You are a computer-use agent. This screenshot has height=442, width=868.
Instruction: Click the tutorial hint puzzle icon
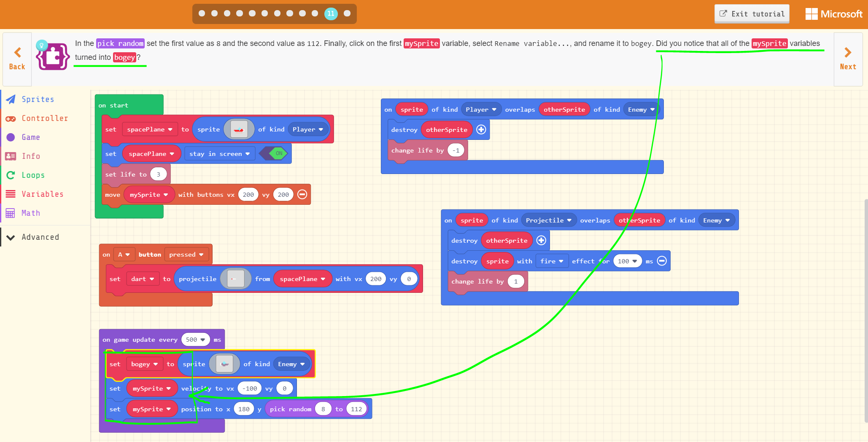click(53, 56)
